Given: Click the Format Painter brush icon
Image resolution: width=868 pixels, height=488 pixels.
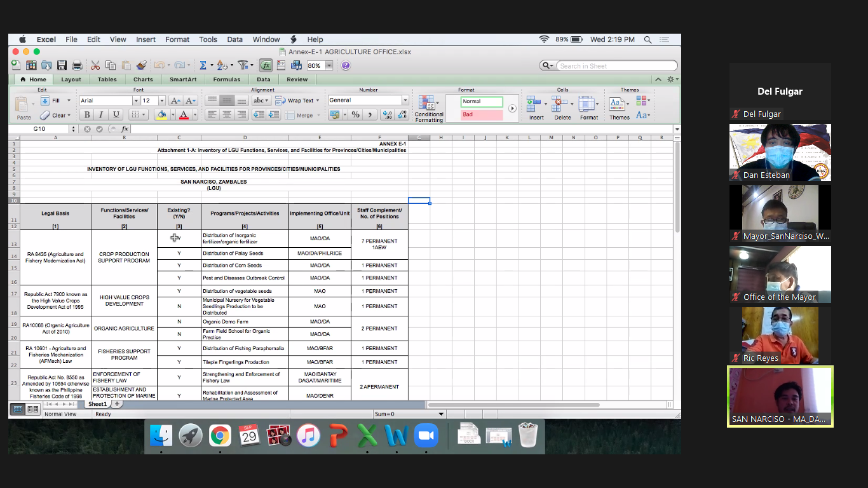Looking at the screenshot, I should [x=141, y=65].
